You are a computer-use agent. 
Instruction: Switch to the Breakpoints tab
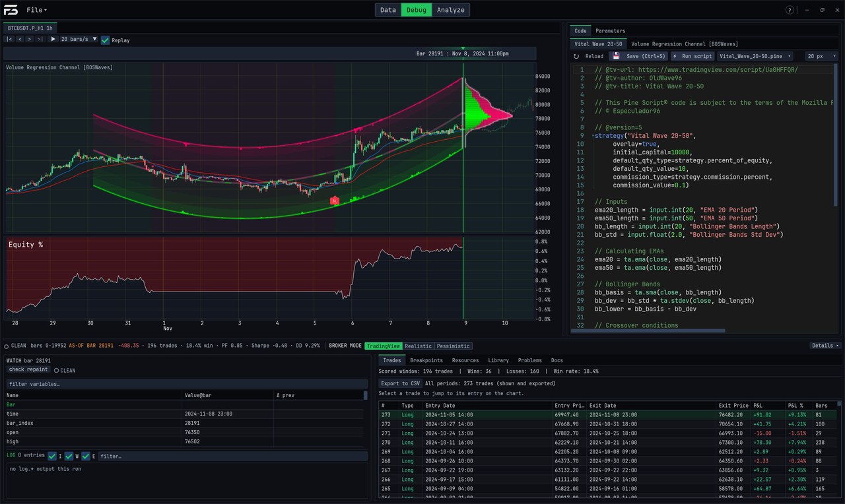coord(426,360)
